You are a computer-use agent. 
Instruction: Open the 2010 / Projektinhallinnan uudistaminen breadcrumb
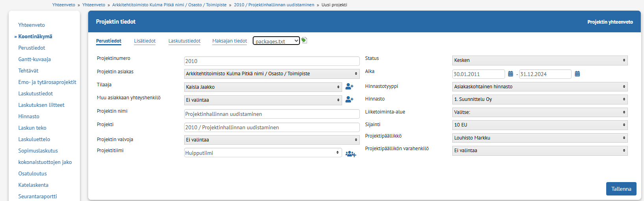274,5
